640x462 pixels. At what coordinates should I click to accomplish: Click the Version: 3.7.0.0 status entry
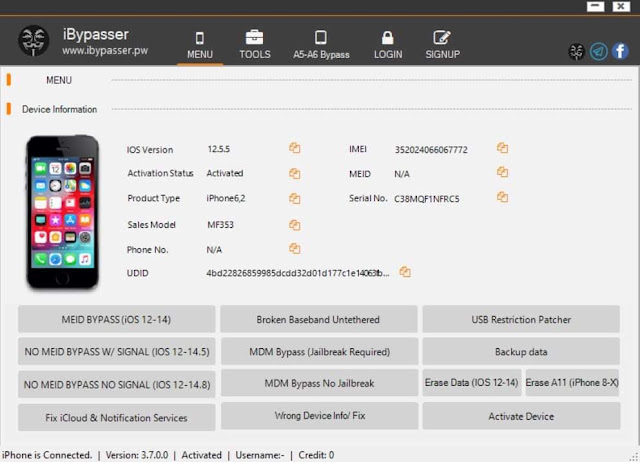click(x=137, y=455)
